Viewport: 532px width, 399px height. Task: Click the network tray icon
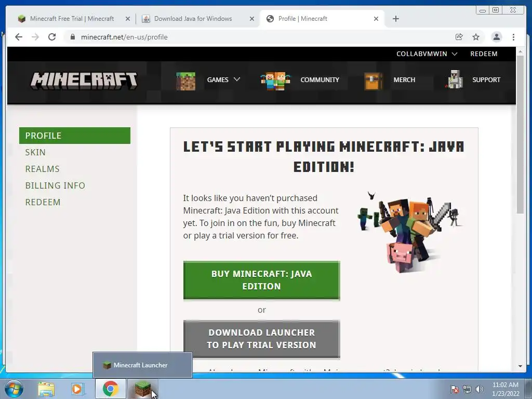click(x=467, y=389)
